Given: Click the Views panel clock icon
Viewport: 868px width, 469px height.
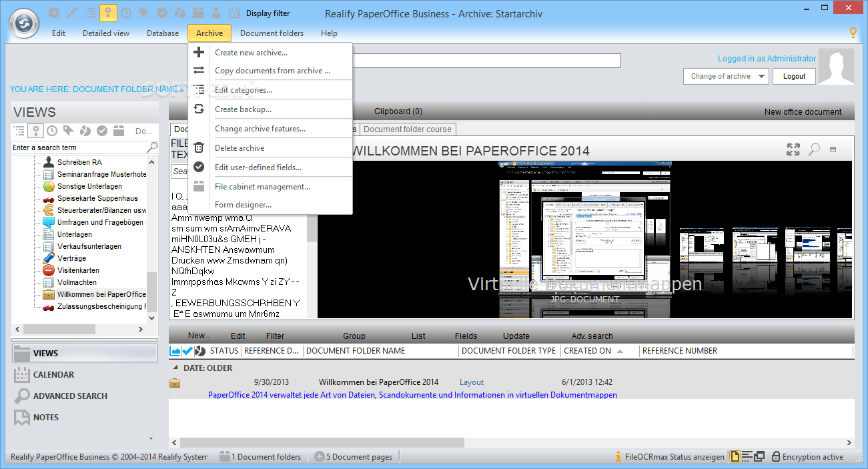Looking at the screenshot, I should (x=53, y=131).
